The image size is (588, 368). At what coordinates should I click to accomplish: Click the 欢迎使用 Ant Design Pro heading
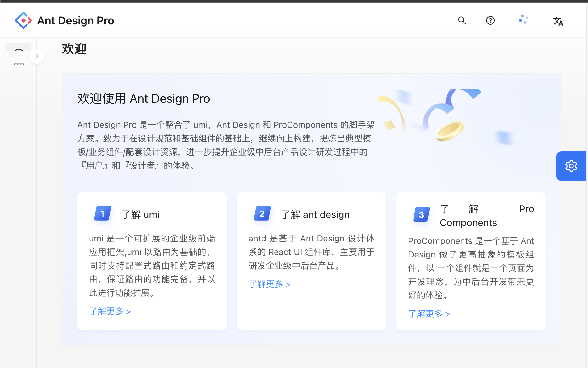click(x=144, y=99)
